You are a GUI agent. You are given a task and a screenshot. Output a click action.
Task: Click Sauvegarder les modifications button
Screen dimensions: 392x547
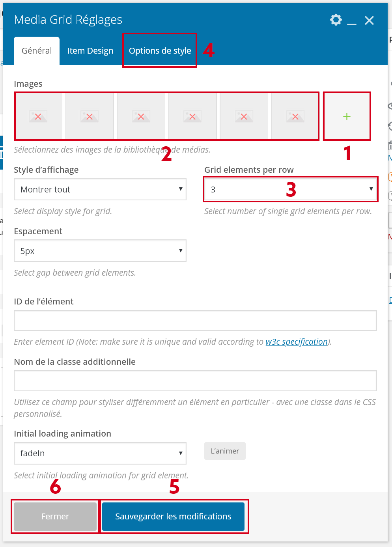click(173, 517)
